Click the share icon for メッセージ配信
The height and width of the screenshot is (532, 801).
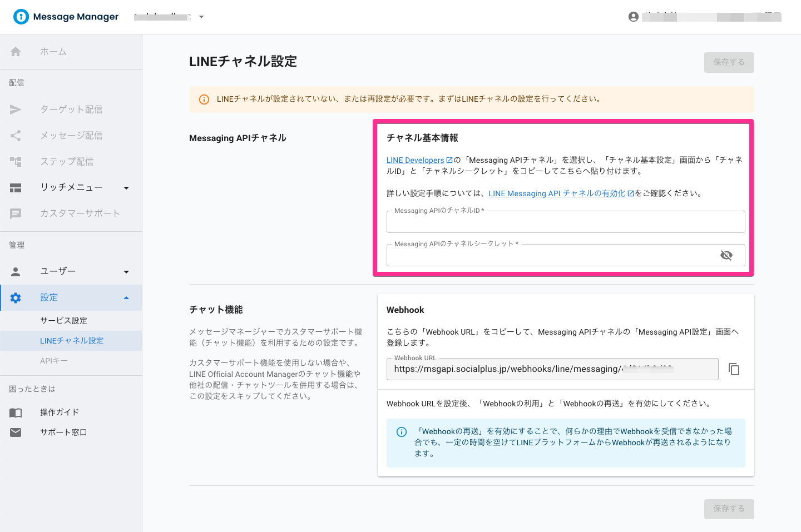pos(16,136)
